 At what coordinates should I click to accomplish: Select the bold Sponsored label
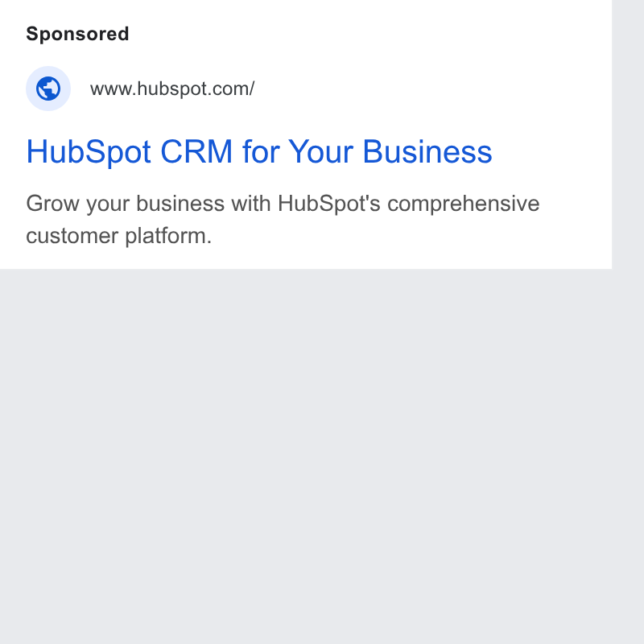77,34
